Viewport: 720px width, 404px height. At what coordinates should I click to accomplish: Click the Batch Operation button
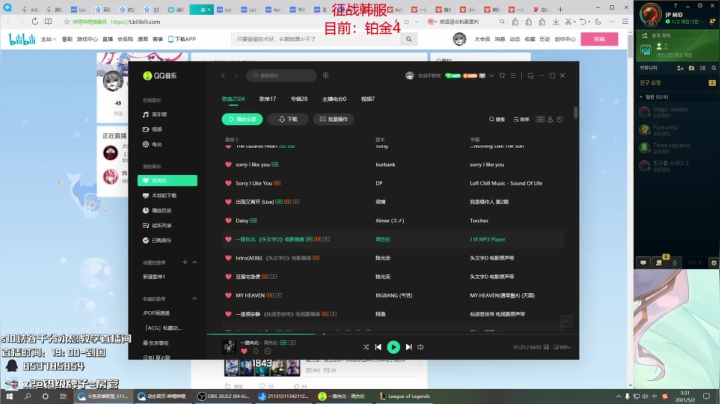coord(334,119)
